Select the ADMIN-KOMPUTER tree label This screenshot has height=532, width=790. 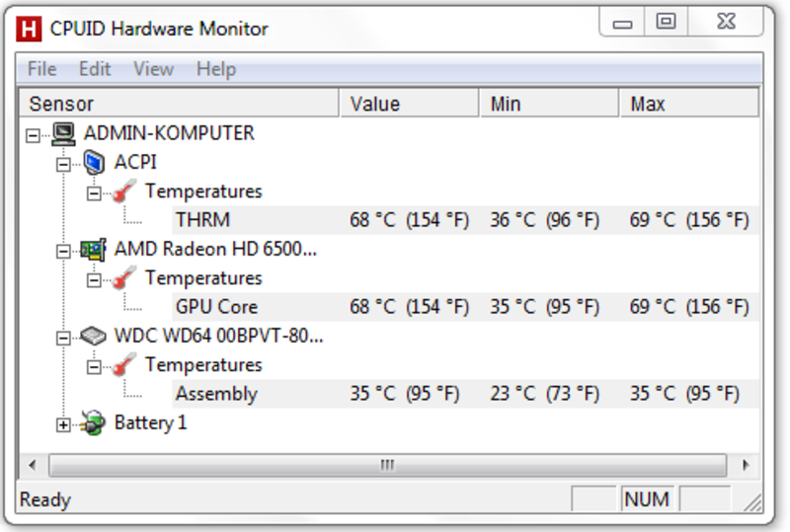[169, 133]
